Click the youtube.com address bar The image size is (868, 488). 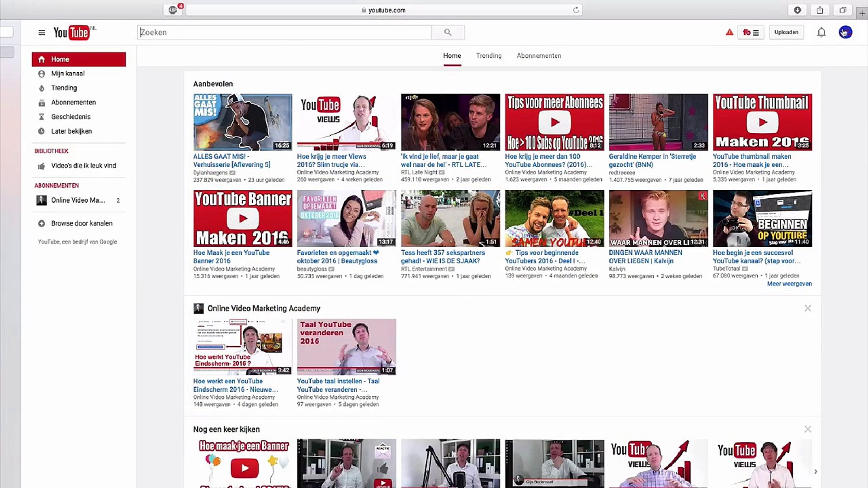point(384,10)
